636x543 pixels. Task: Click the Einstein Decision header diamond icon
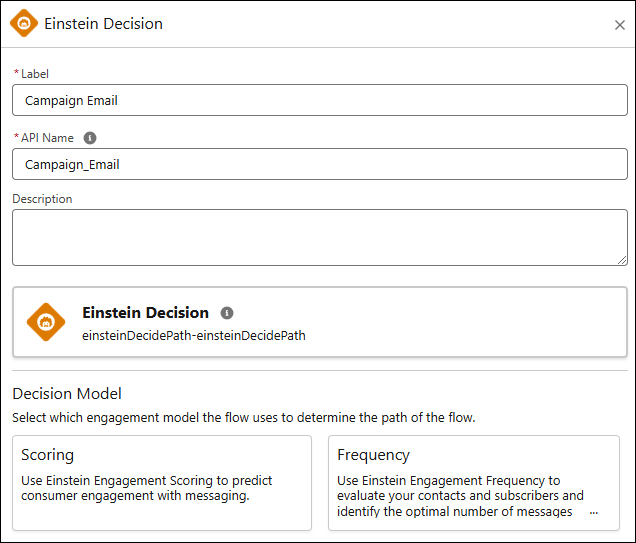coord(24,23)
